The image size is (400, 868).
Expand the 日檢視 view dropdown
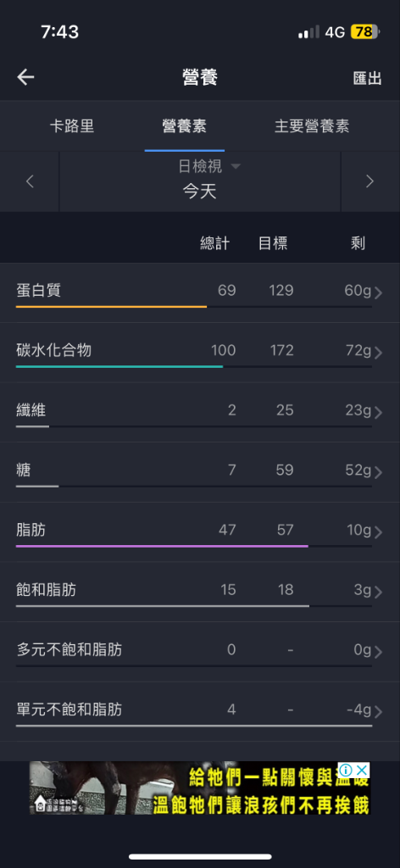[x=209, y=166]
